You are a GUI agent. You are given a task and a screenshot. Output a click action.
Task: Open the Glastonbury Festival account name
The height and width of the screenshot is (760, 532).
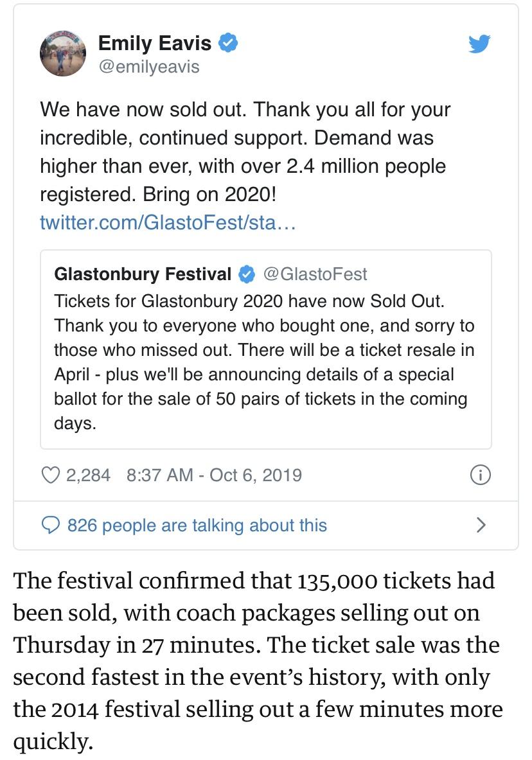[143, 274]
